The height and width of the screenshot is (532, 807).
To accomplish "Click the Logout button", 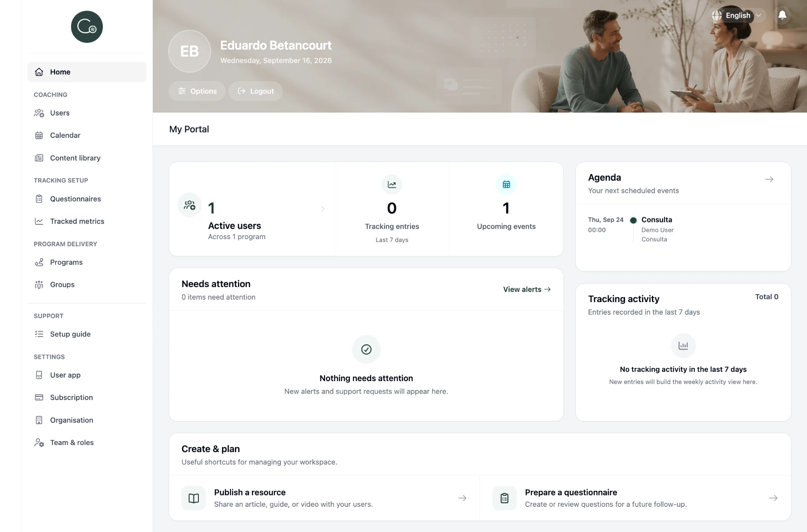I will [x=256, y=91].
